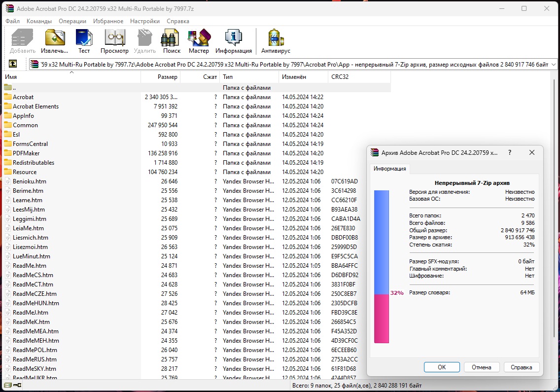Click the Find (Поиск) binoculars icon
Screen dimensions: 560x392
(x=172, y=38)
